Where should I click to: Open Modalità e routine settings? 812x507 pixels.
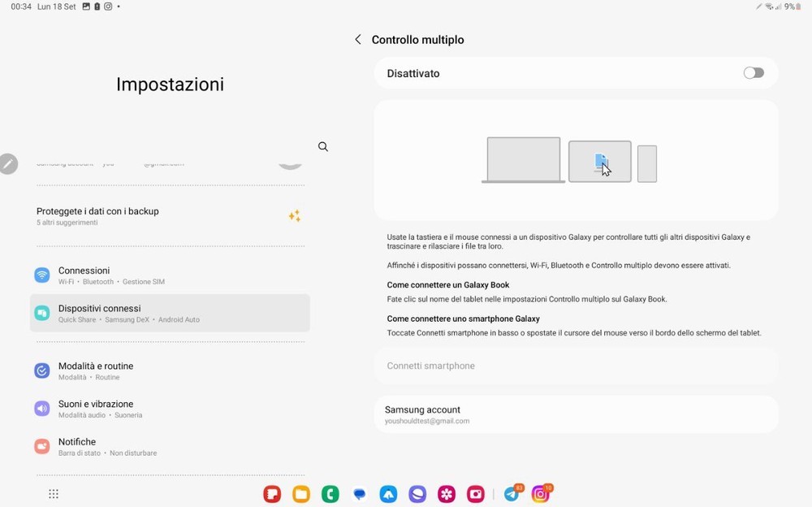click(170, 370)
